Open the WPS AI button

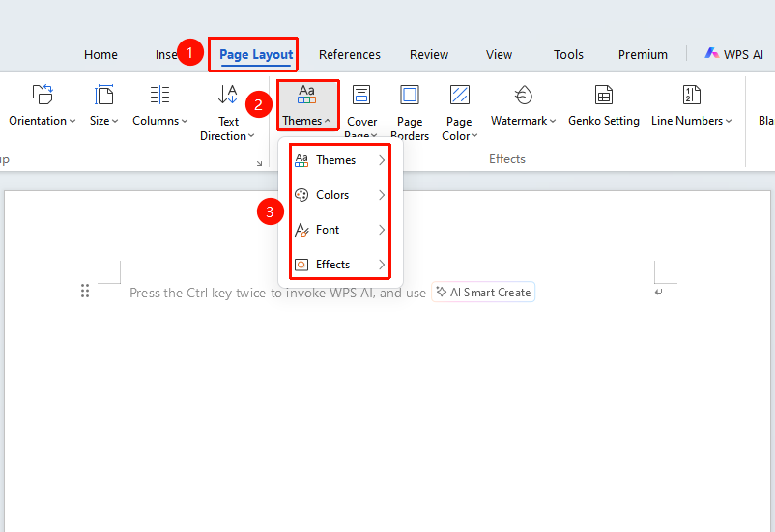pos(734,54)
